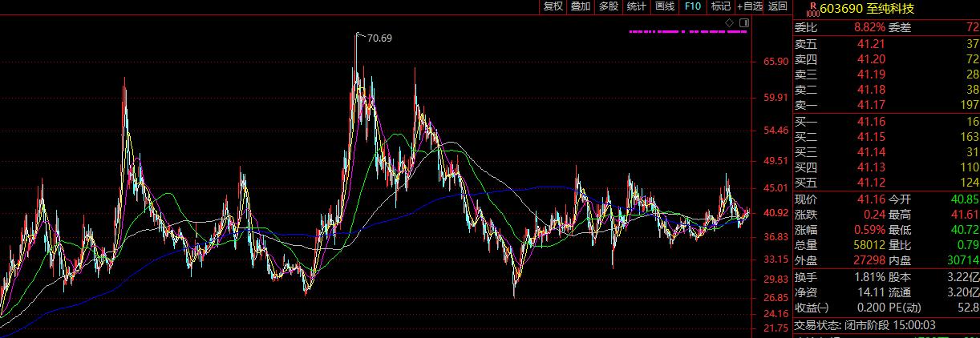Screen dimensions: 980x338
Task: Activate the 画线 drawing tool
Action: (x=664, y=6)
